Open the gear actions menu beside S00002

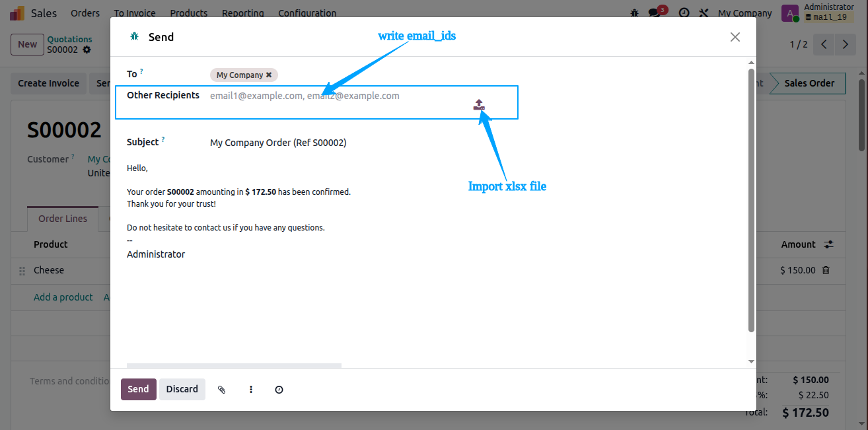point(87,50)
